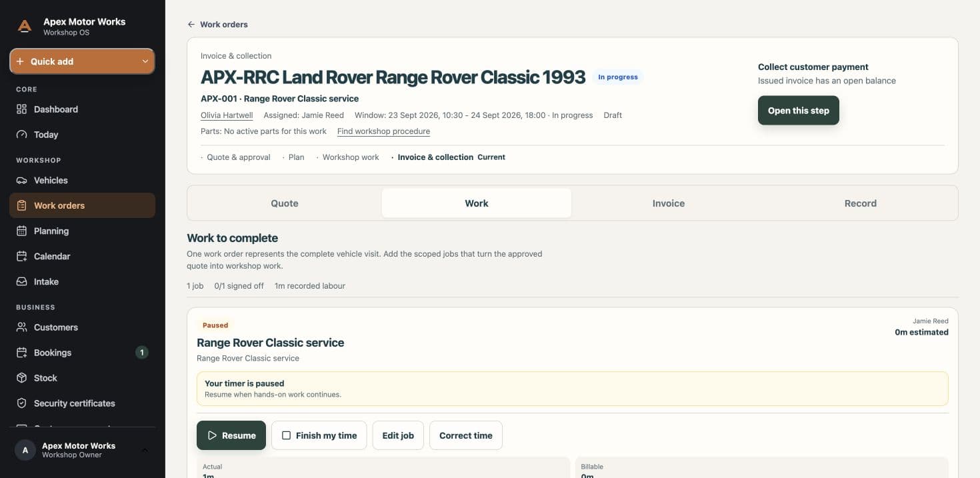Tick the Finish my time checkbox square
The width and height of the screenshot is (980, 478).
[x=286, y=435]
